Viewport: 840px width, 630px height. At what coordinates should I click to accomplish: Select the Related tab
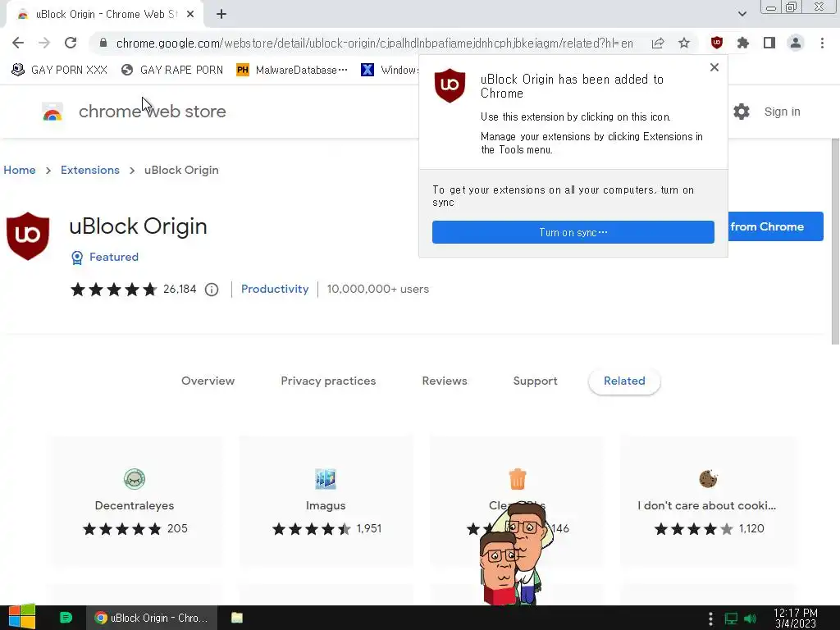pos(624,381)
